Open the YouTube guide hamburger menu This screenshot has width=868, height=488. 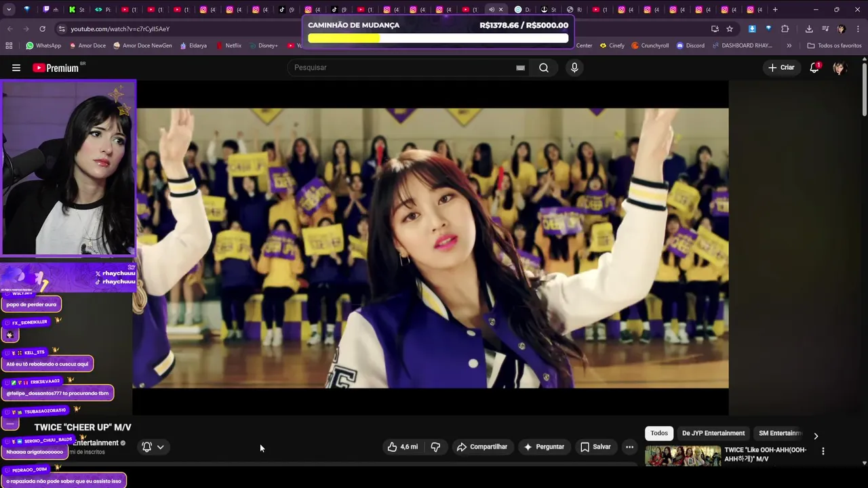tap(16, 68)
